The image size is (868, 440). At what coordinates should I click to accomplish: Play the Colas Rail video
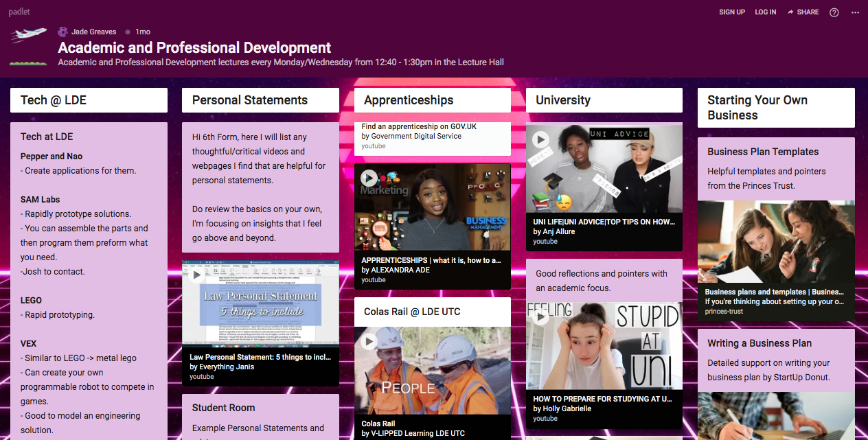369,341
